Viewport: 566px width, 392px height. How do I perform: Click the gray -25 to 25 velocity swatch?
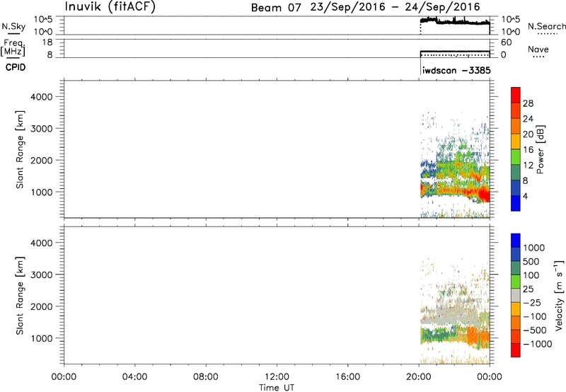[x=516, y=295]
